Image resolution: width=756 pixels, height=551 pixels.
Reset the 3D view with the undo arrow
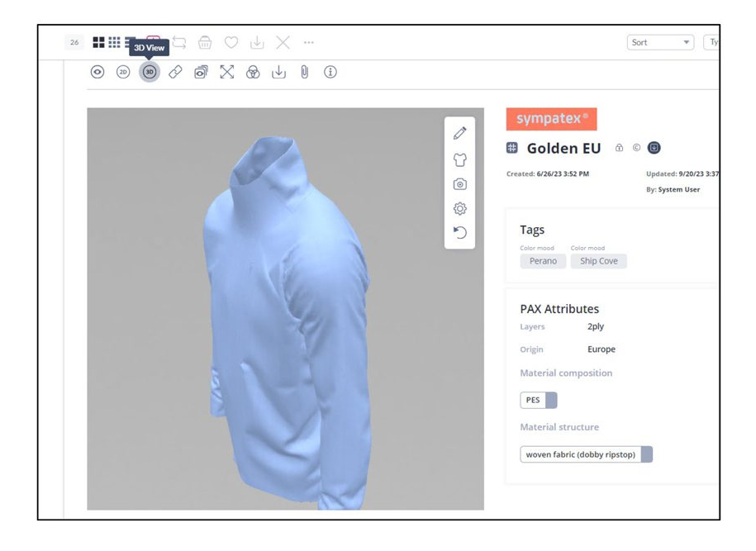click(x=460, y=233)
